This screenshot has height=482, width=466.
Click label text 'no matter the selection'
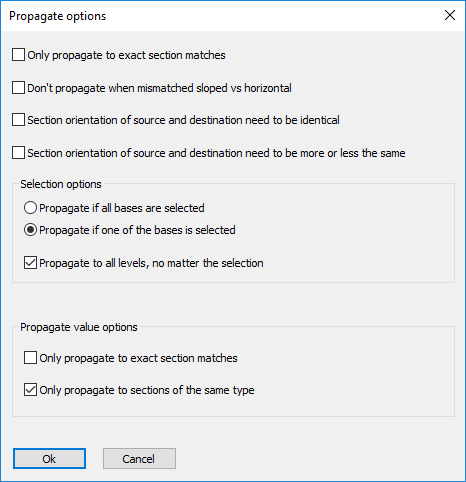208,263
